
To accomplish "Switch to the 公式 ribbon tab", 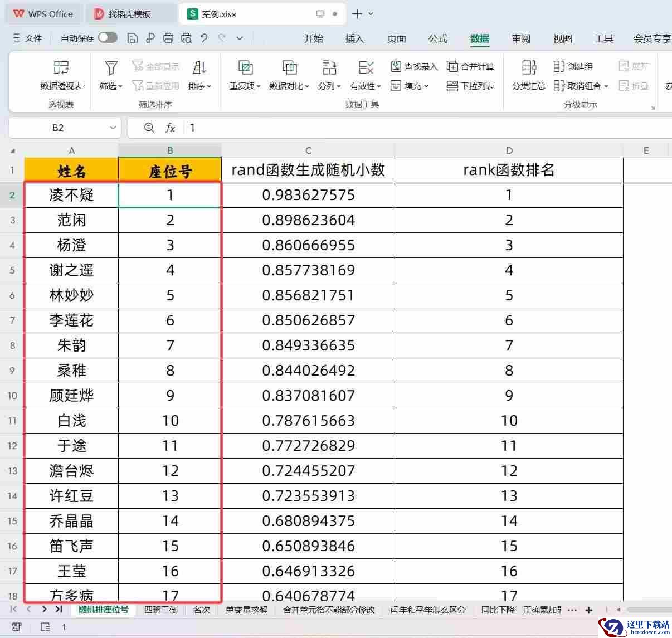I will pyautogui.click(x=437, y=38).
